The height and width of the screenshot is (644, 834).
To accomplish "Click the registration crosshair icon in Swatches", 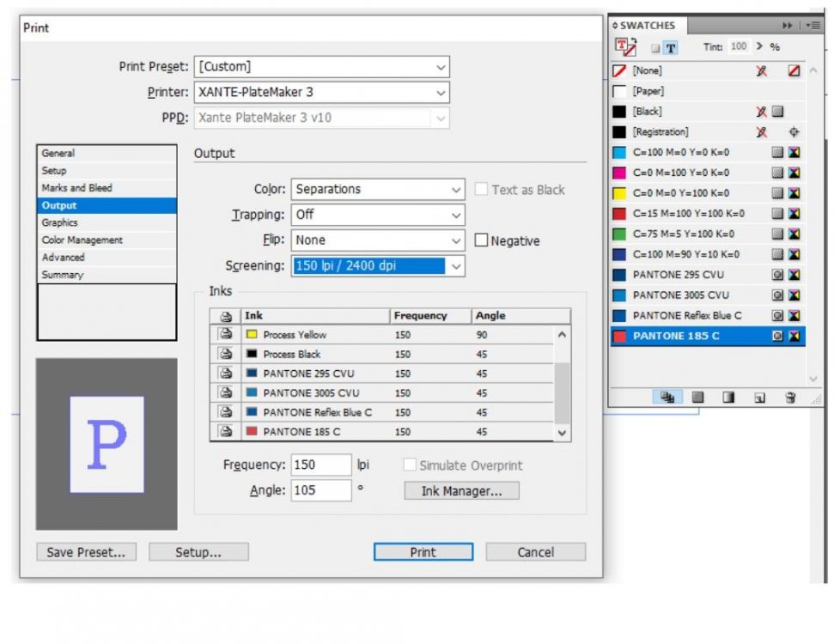I will (x=794, y=132).
